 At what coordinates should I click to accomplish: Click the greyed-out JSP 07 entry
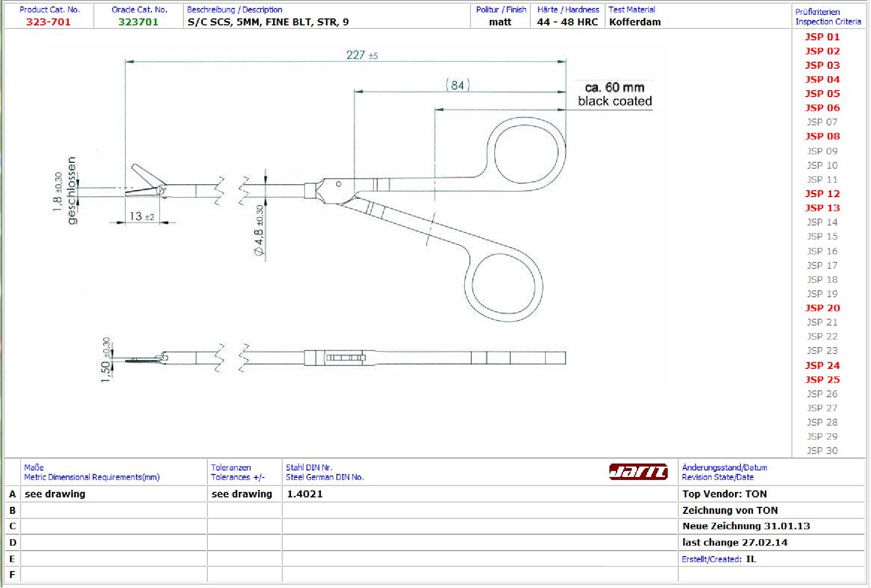[822, 122]
